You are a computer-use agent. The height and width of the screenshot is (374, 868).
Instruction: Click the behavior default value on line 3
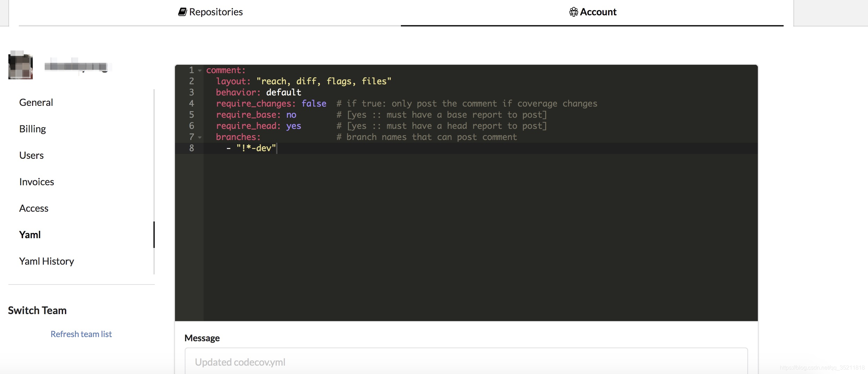(283, 92)
